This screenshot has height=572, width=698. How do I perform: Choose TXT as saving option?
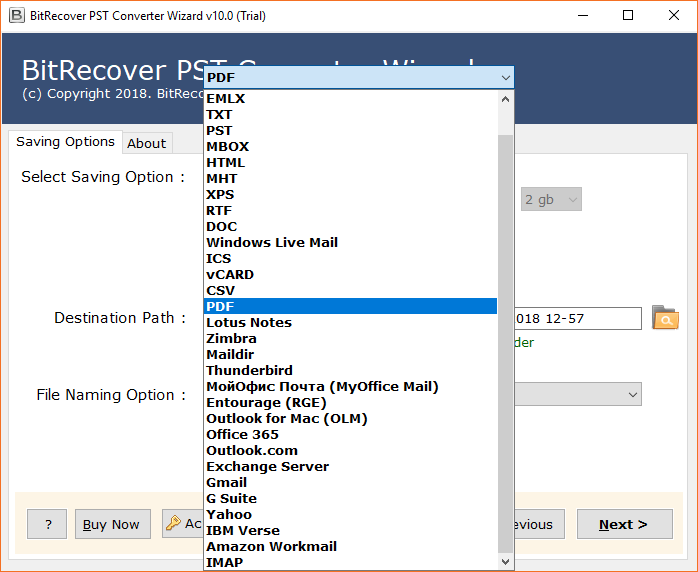coord(350,114)
